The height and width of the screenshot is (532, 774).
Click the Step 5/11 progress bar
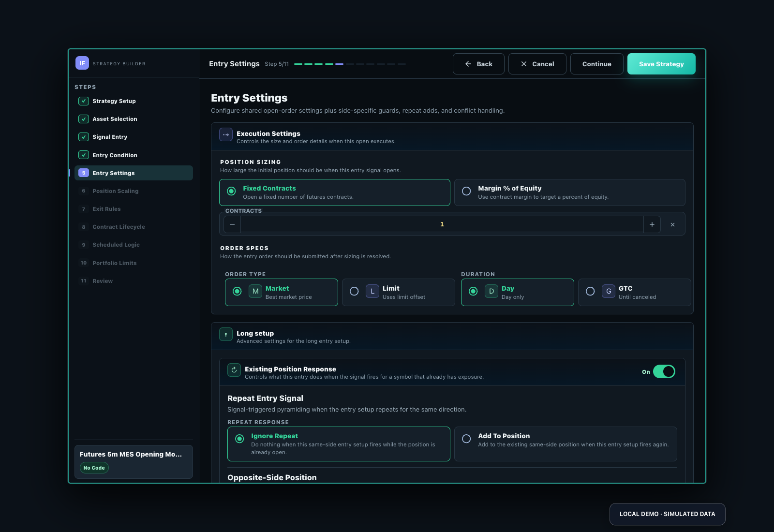click(350, 64)
